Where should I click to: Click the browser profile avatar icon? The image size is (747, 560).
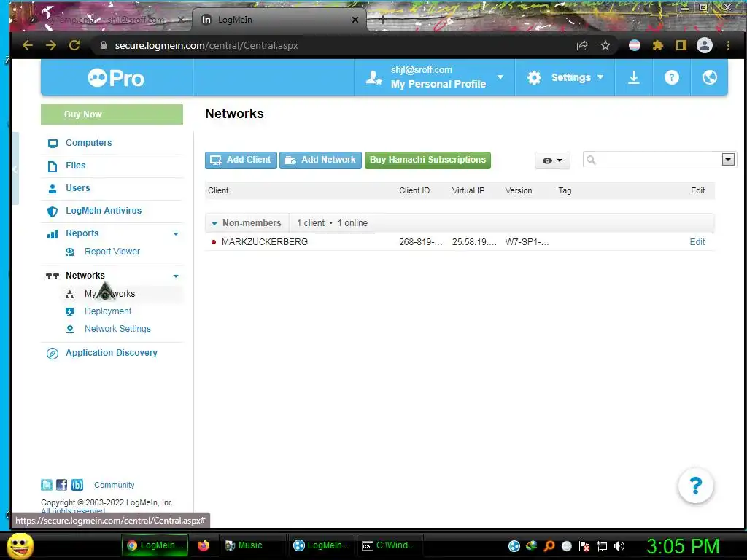pyautogui.click(x=705, y=45)
